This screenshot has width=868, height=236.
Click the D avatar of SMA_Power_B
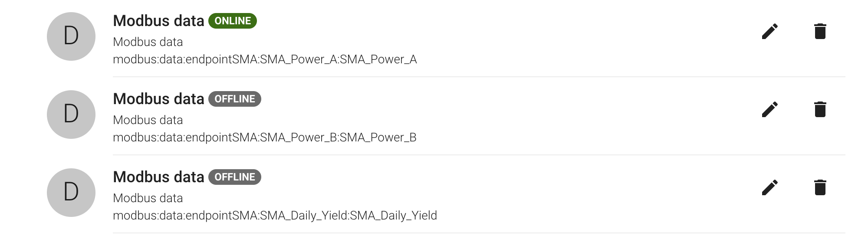[71, 115]
